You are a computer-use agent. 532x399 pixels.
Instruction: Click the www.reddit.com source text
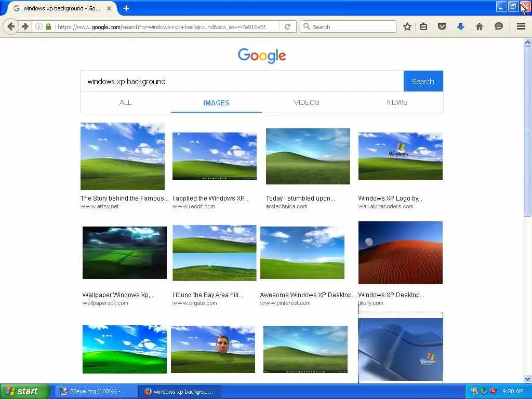(193, 206)
